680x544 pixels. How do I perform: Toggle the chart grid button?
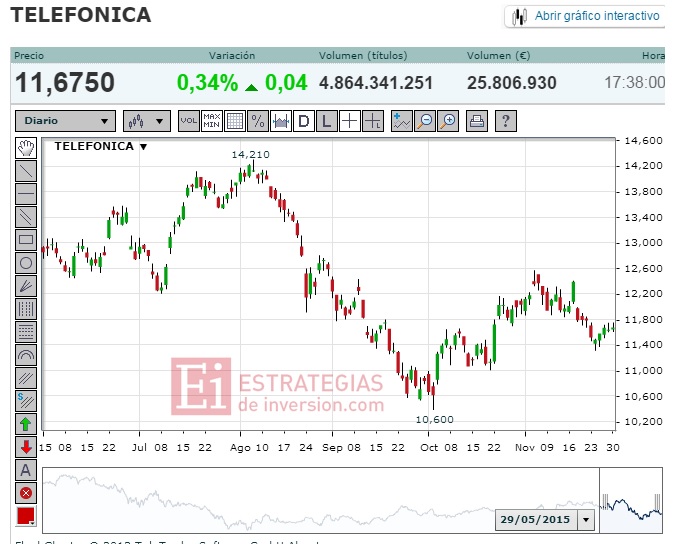pyautogui.click(x=235, y=121)
